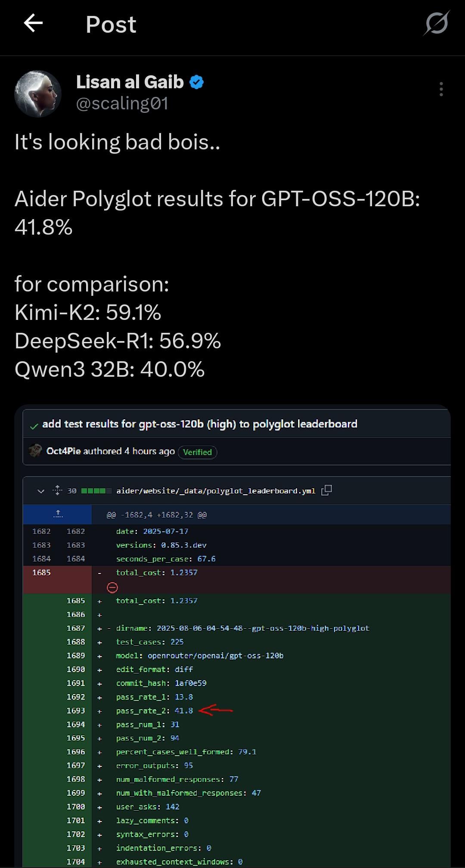Tap the Lisan al Gaib display name
This screenshot has height=868, width=465.
pos(130,82)
